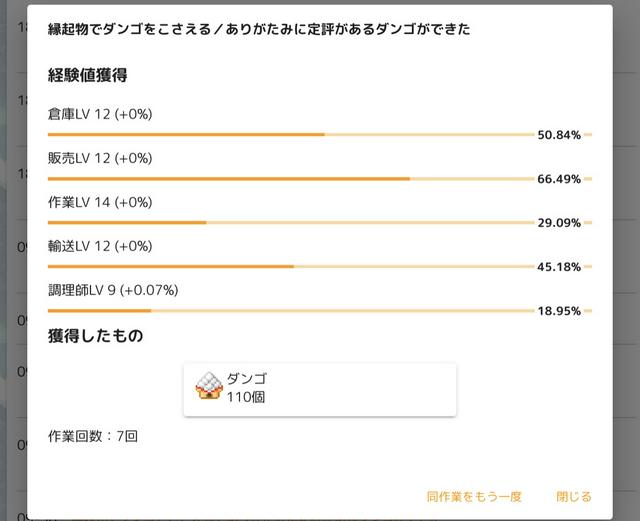Image resolution: width=640 pixels, height=521 pixels.
Task: Click the ダンゴ 110個 reward card
Action: pos(320,389)
